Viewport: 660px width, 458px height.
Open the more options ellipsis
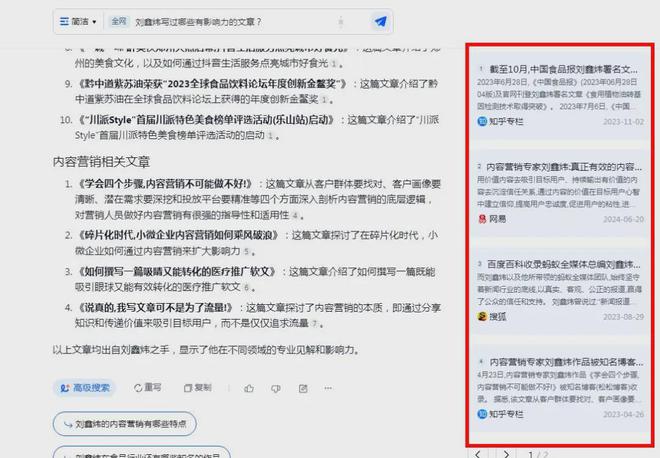tap(328, 388)
